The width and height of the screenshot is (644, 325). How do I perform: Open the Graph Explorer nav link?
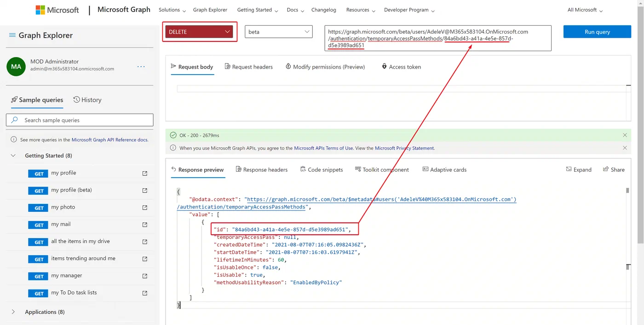click(210, 10)
